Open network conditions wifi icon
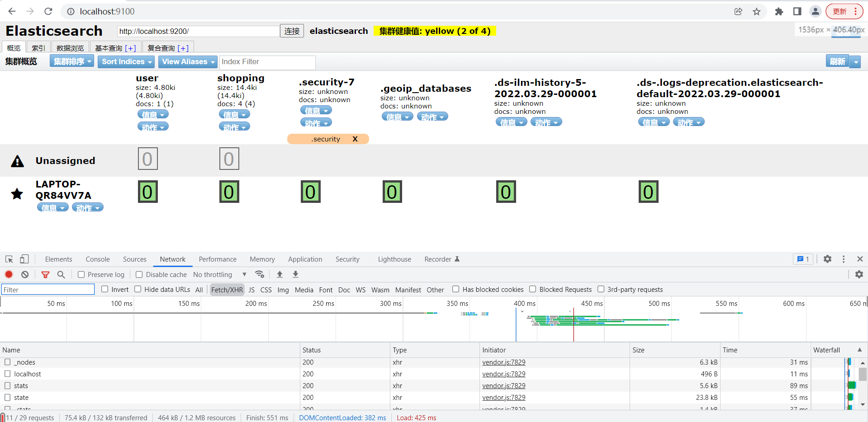868x422 pixels. click(260, 274)
